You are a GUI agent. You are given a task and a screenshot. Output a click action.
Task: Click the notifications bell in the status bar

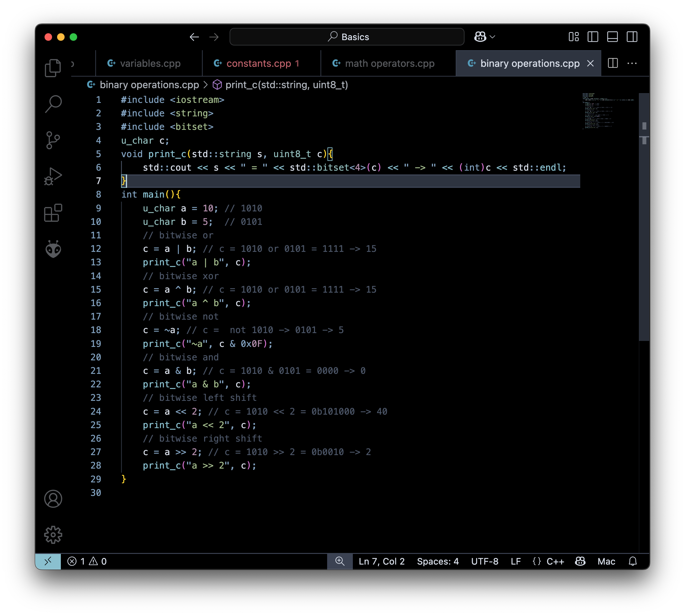coord(633,561)
